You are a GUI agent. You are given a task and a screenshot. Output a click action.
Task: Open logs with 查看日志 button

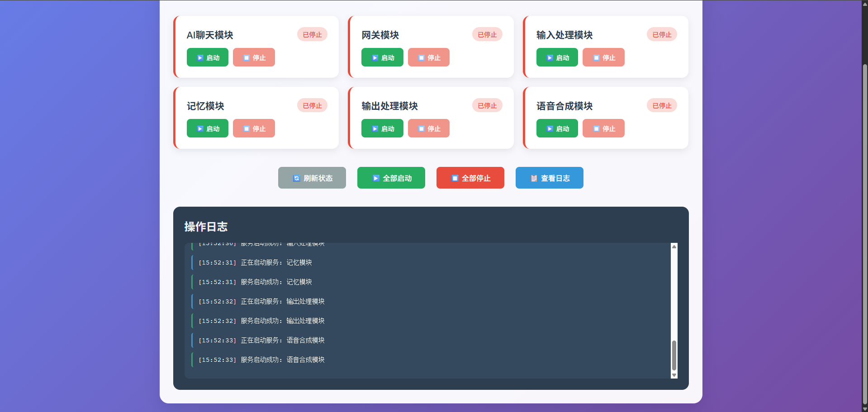[550, 178]
